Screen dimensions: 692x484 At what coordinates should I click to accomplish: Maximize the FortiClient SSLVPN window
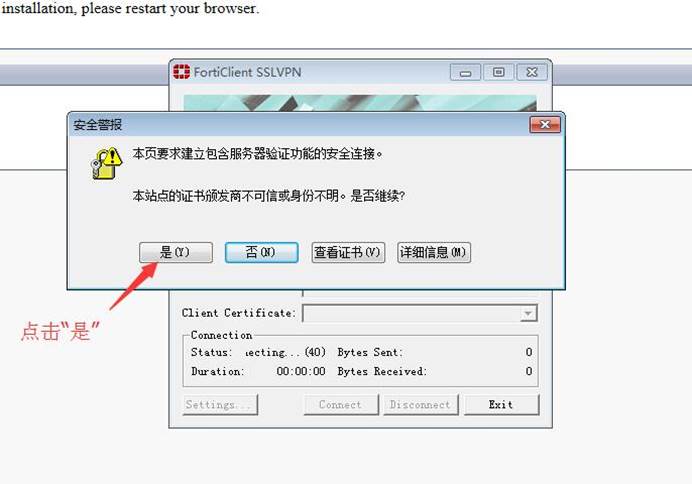(x=499, y=72)
